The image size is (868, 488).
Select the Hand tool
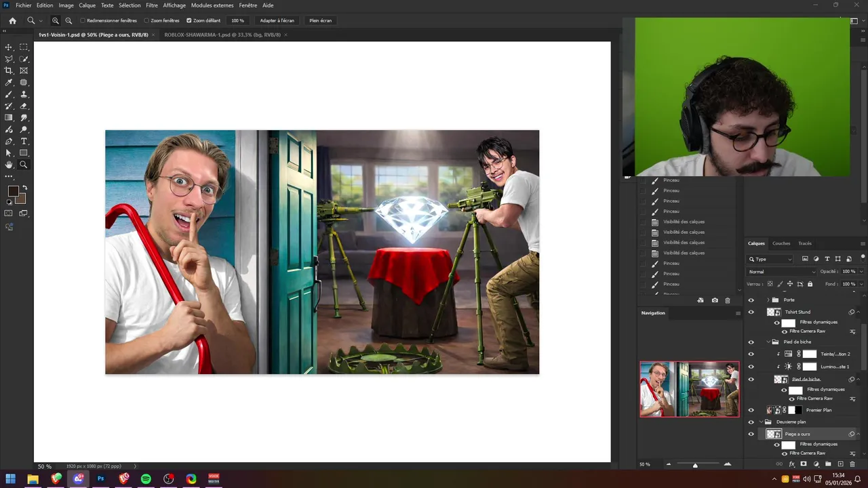click(9, 165)
